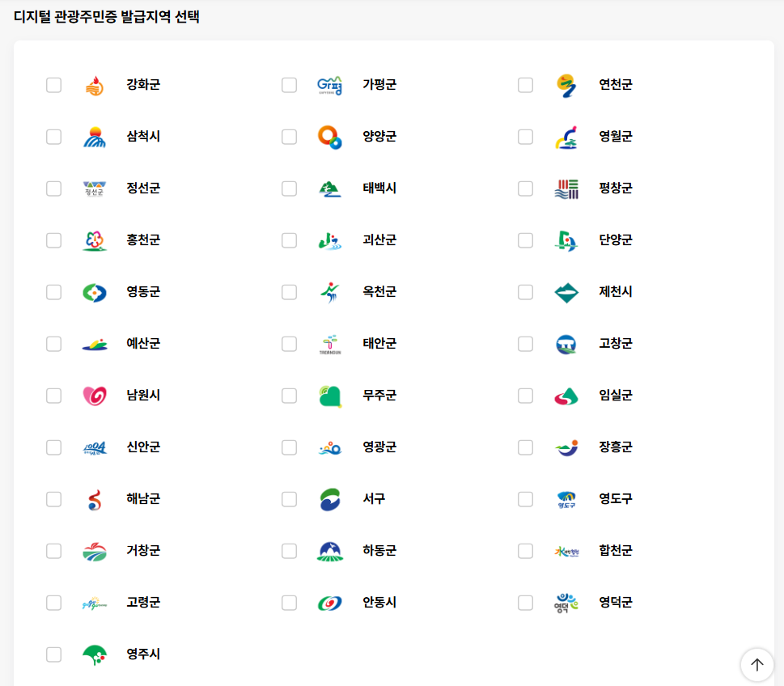Click the 태백시 mountain logo icon
The image size is (784, 686).
pos(329,188)
